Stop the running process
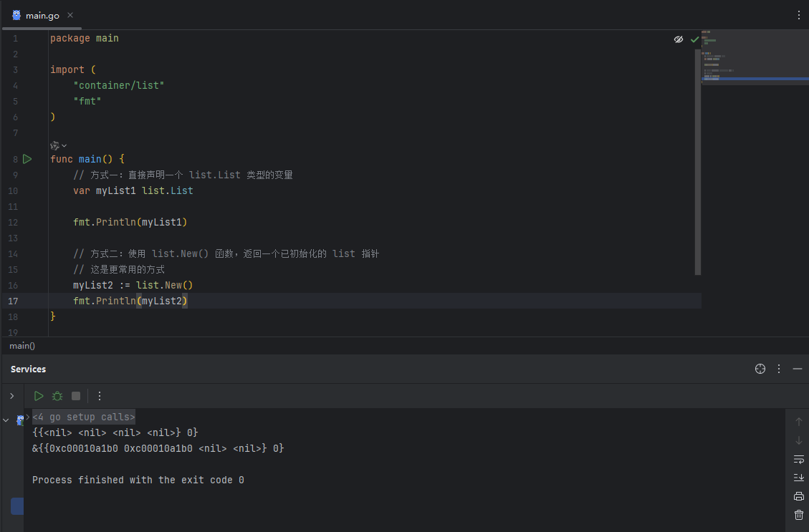 point(76,396)
